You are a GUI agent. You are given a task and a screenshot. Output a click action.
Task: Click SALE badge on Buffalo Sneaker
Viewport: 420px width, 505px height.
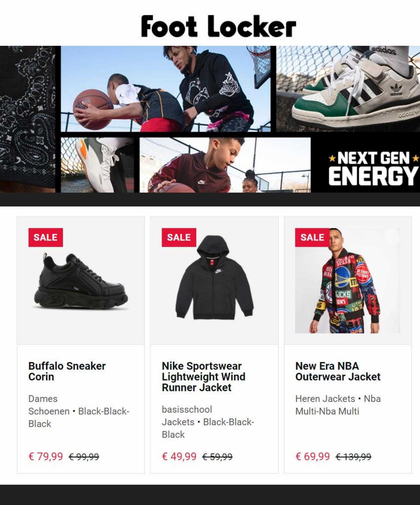[46, 237]
